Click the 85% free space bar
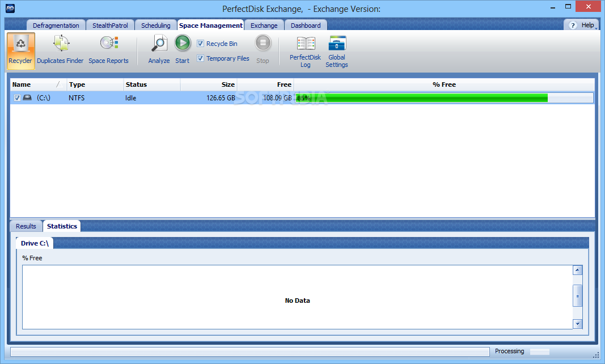 pyautogui.click(x=444, y=98)
